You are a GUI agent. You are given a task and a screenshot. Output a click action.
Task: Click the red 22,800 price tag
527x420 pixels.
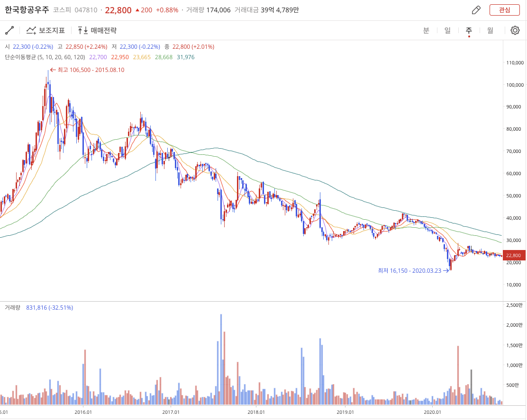tap(514, 256)
